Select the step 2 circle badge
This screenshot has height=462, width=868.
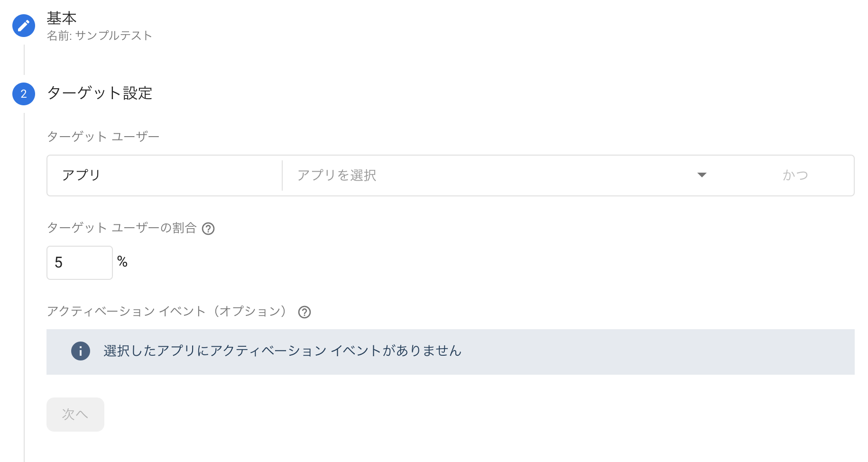tap(23, 93)
